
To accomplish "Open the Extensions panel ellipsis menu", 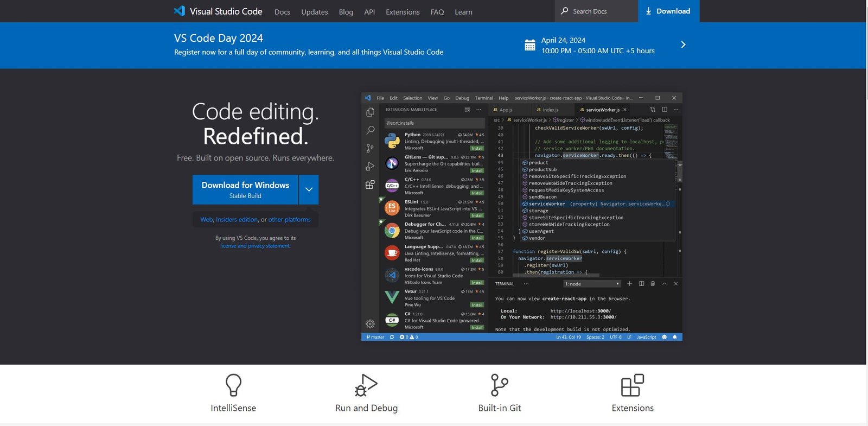I will coord(479,110).
